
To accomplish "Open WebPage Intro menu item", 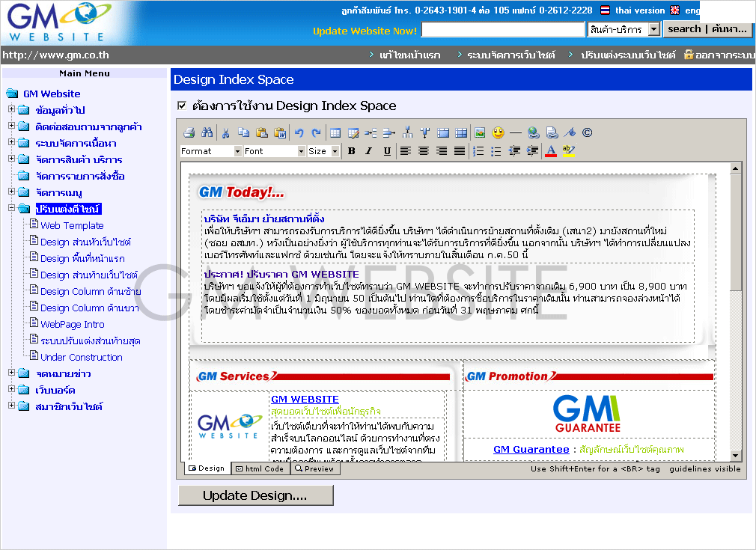I will point(73,325).
